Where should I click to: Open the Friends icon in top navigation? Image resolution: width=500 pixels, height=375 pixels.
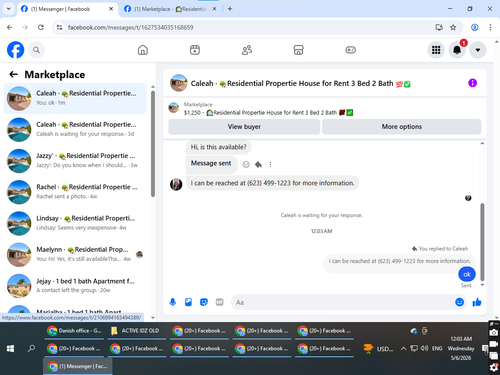(x=247, y=50)
